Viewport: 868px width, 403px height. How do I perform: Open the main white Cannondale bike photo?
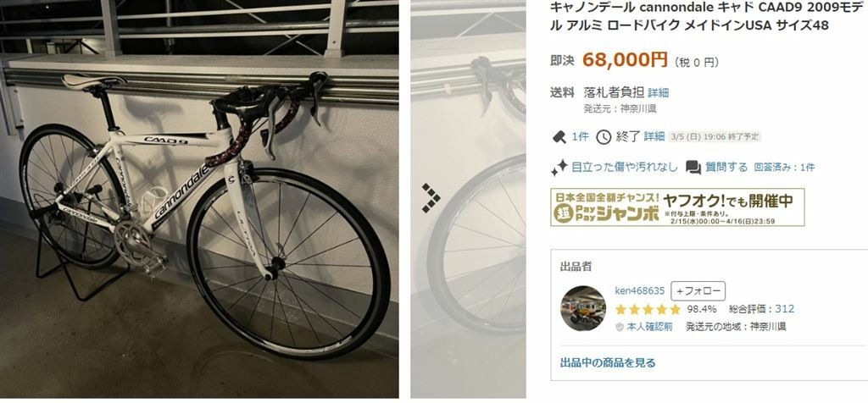199,199
